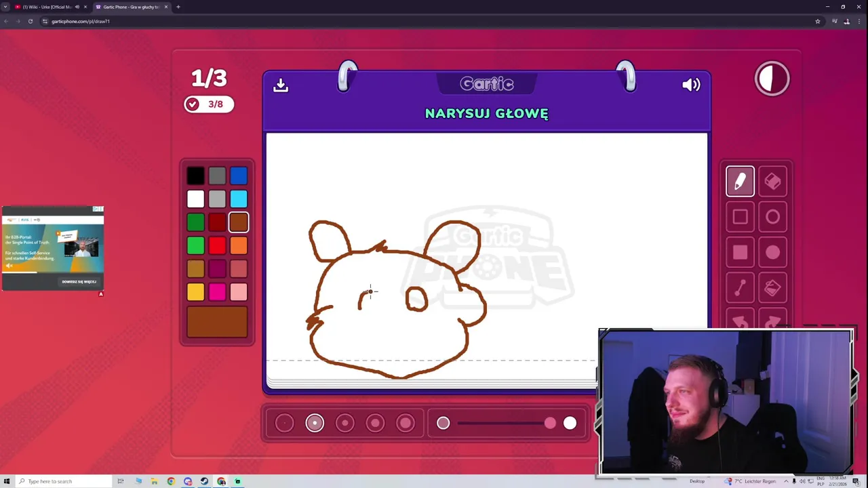868x488 pixels.
Task: Close the Gartic Phone tab
Action: click(x=166, y=7)
